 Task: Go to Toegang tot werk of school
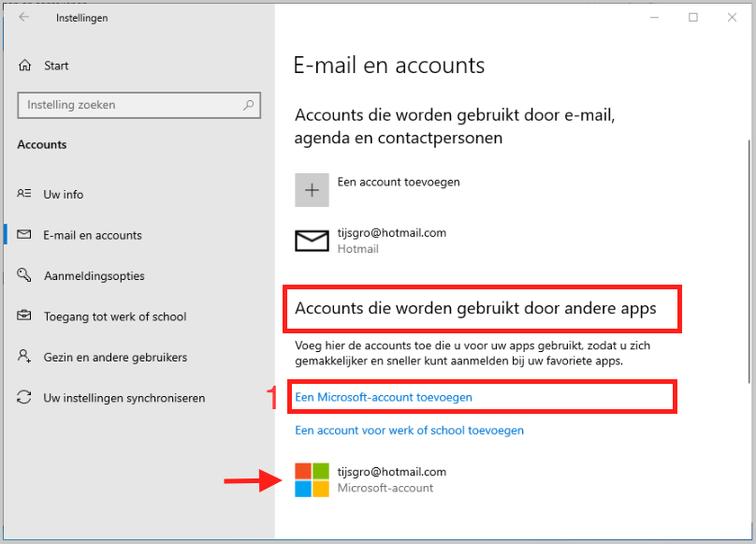pos(115,316)
